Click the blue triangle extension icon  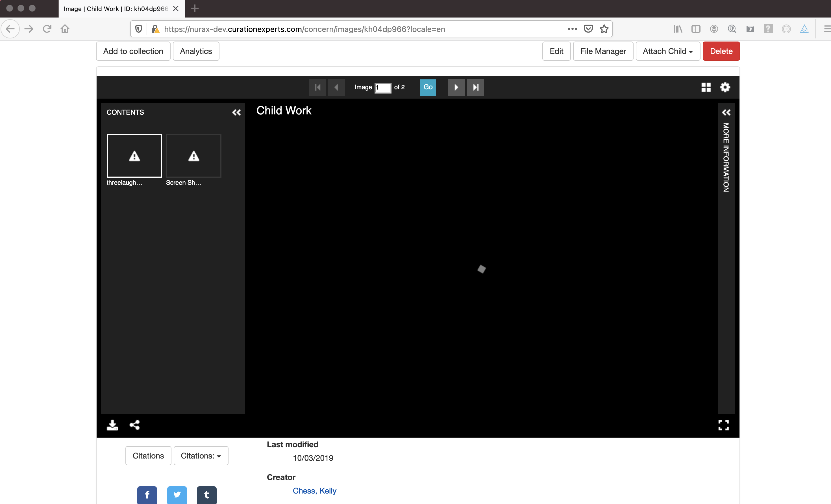pos(804,29)
